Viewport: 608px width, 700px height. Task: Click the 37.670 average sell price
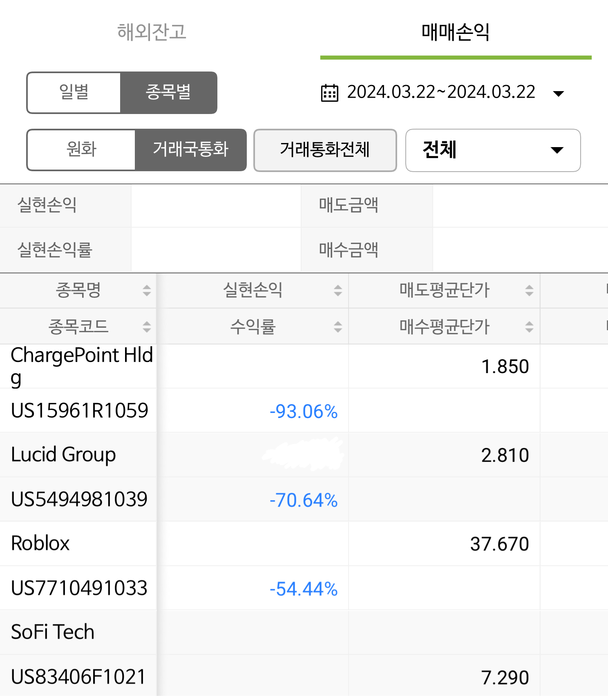(x=499, y=544)
